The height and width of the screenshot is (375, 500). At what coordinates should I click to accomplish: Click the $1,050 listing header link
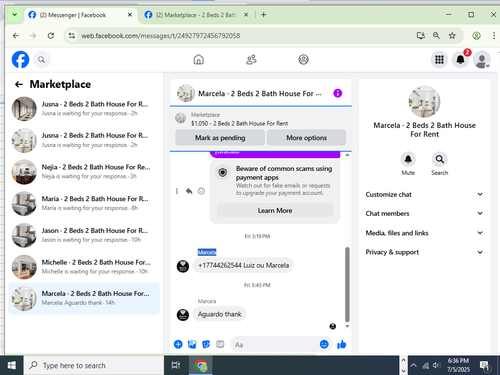pos(239,123)
